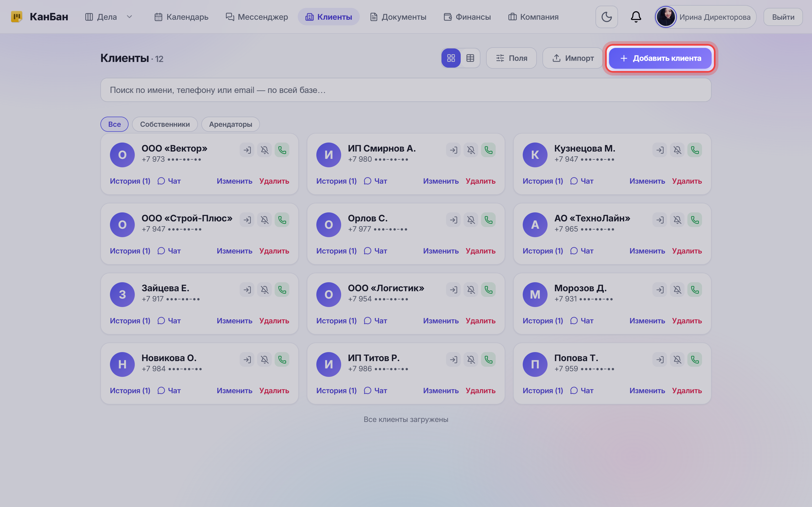Click phone icon for Орлов С.
Image resolution: width=812 pixels, height=507 pixels.
point(488,220)
